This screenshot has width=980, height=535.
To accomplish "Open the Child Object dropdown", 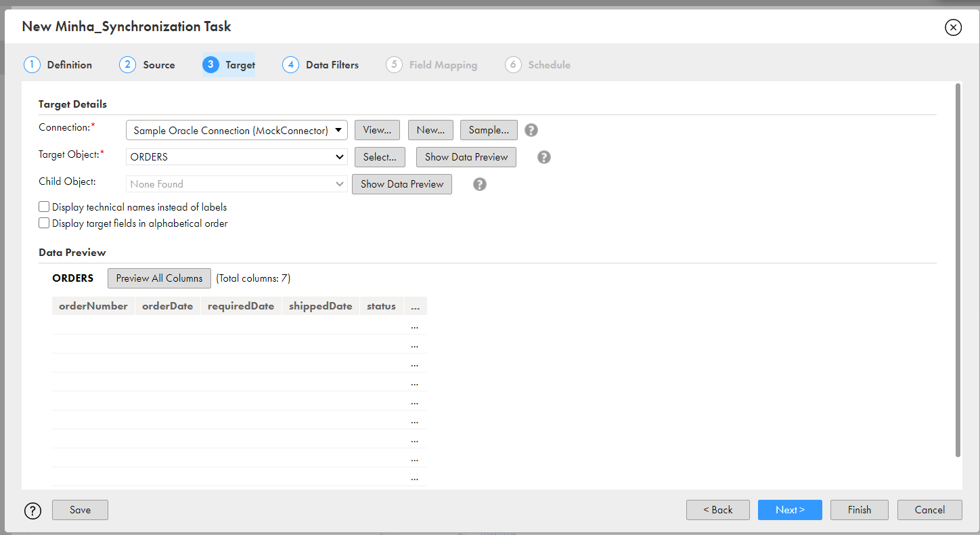I will [x=237, y=184].
